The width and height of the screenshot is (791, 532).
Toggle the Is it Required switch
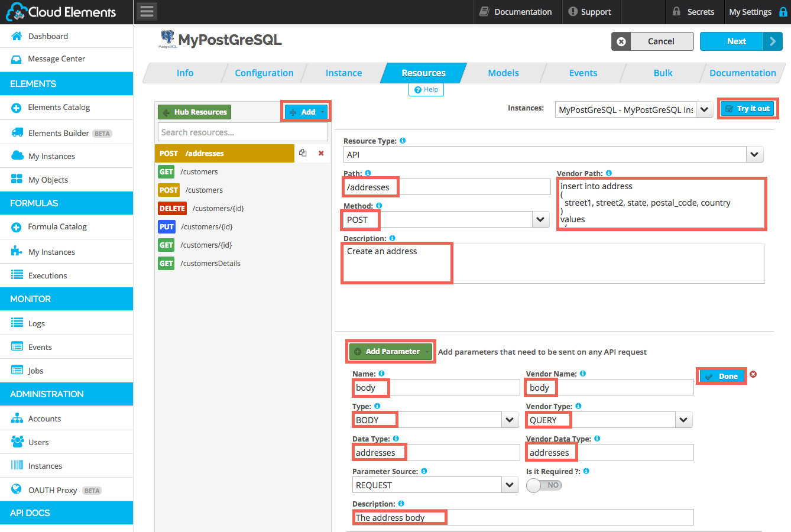[544, 485]
